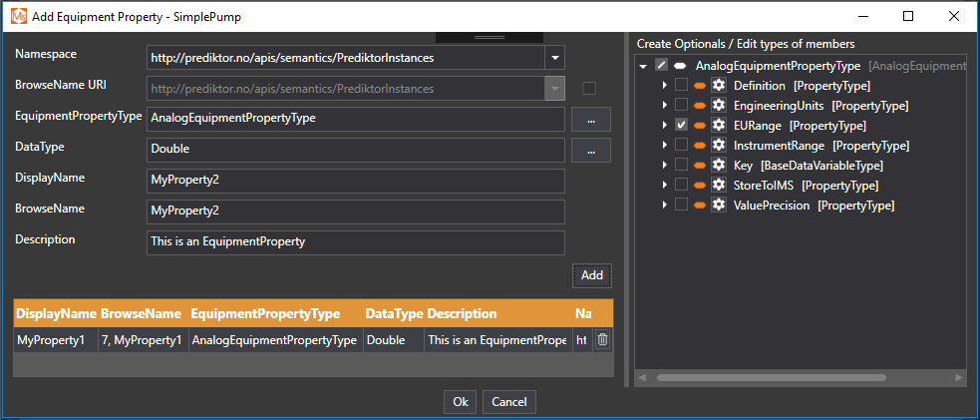Click the trash icon in MyProperty1 row
The width and height of the screenshot is (980, 420).
pos(602,340)
